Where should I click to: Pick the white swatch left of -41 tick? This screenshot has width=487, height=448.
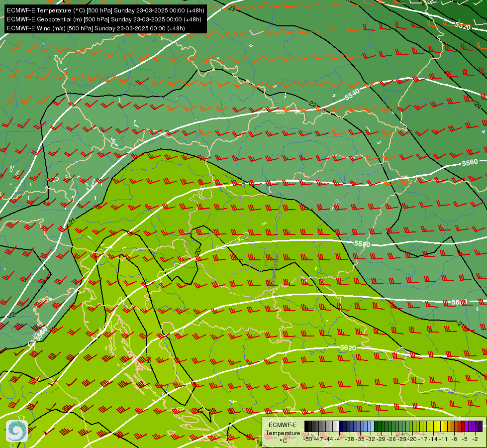pos(338,426)
